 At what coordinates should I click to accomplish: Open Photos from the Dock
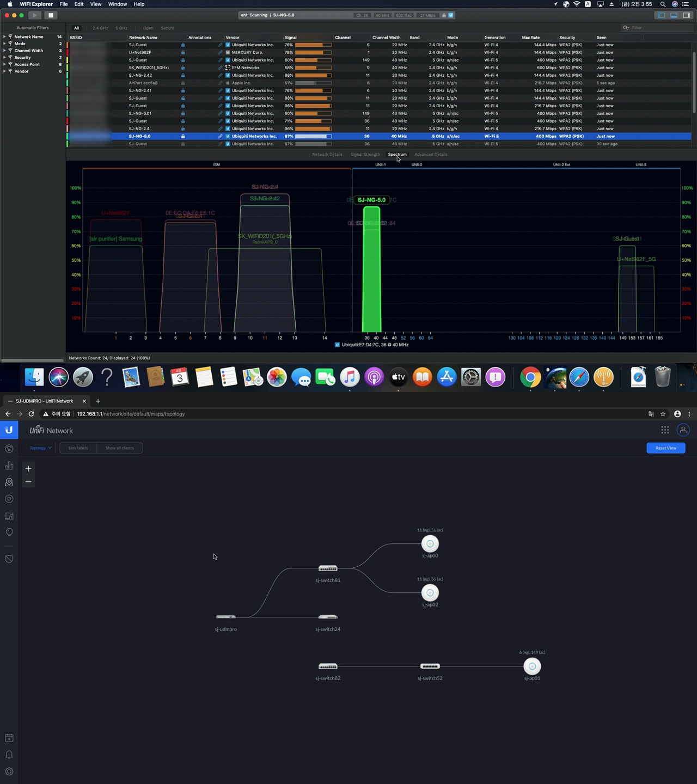click(277, 377)
